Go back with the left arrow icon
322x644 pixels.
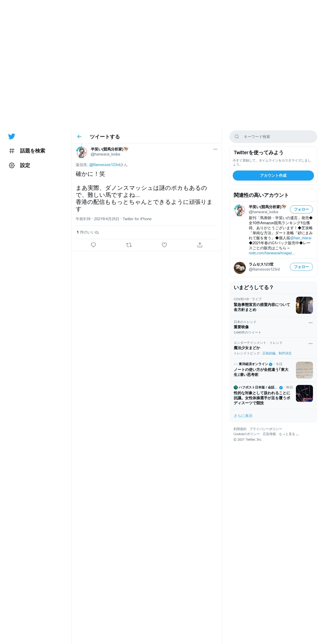tap(79, 137)
